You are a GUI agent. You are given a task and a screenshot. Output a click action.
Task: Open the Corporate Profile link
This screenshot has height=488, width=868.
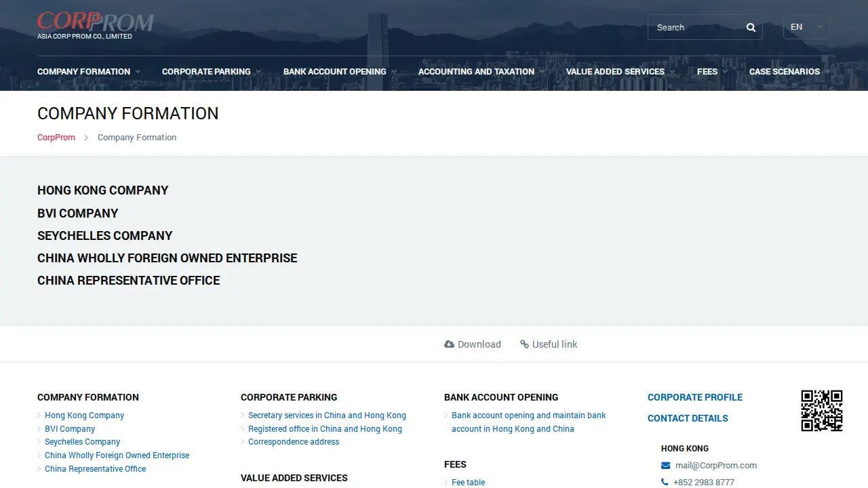pos(695,397)
